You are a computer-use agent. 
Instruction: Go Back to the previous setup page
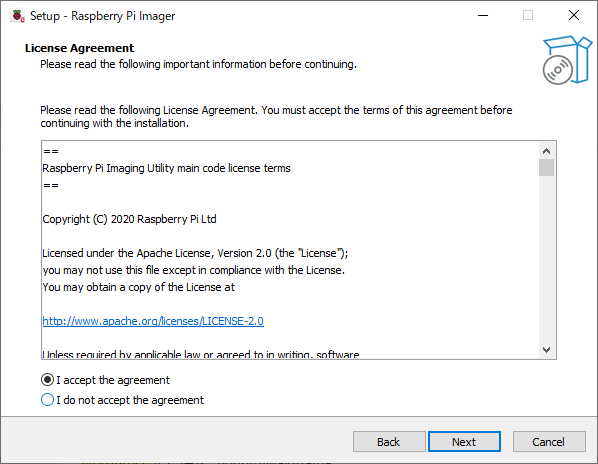click(389, 442)
